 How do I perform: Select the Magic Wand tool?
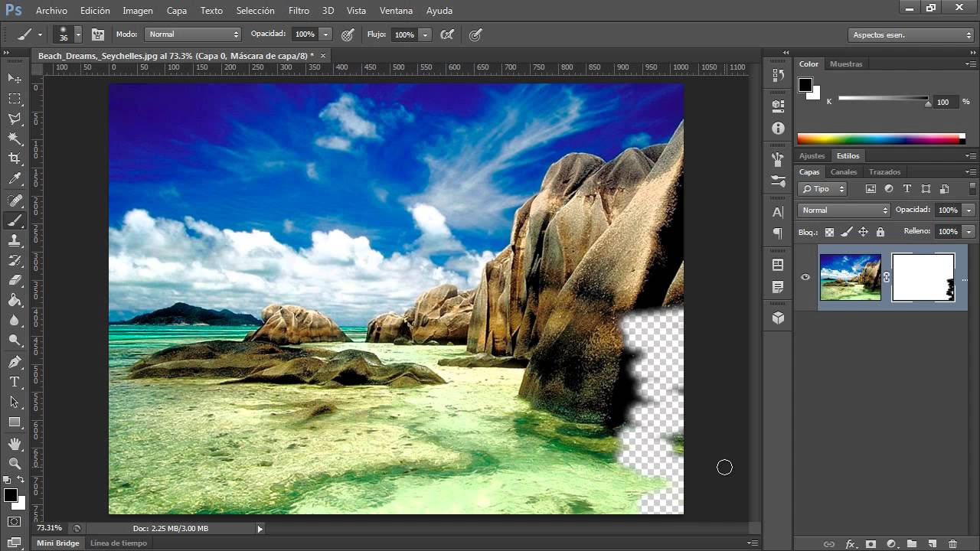click(15, 138)
